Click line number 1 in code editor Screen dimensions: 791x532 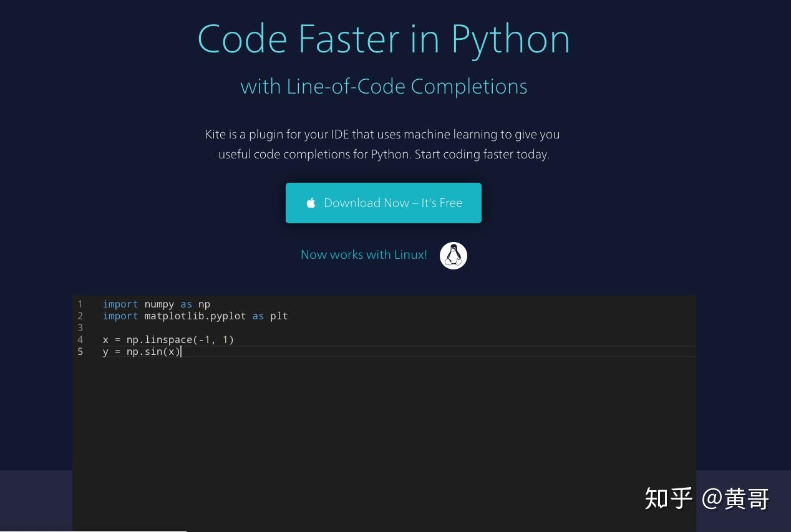tap(80, 304)
